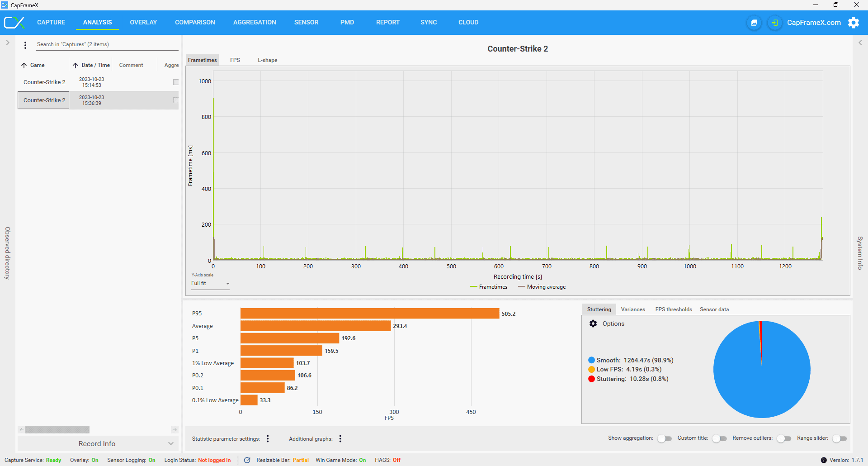868x466 pixels.
Task: Toggle Custom title switch
Action: (719, 438)
